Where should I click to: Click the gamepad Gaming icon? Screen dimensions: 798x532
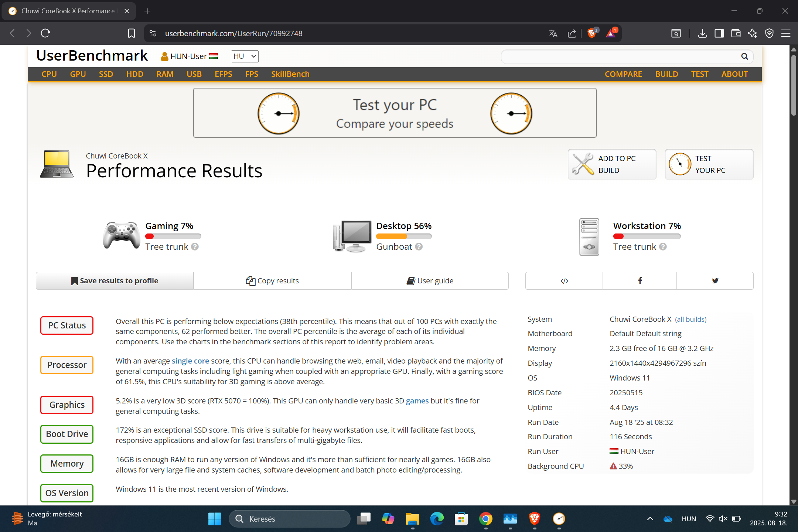click(x=122, y=236)
